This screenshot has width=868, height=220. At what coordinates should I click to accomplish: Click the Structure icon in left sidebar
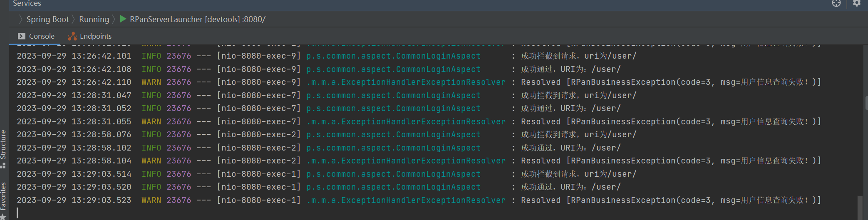(x=3, y=165)
